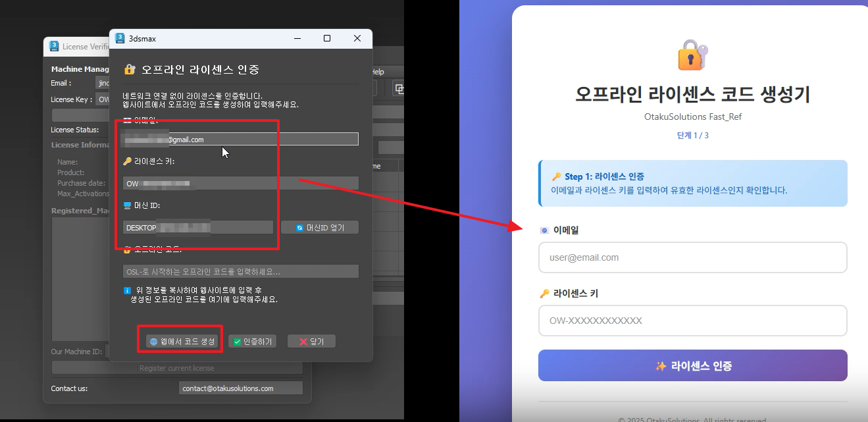Maximize the 3dsmax dialog window
Screen dimensions: 868x422
(327, 39)
